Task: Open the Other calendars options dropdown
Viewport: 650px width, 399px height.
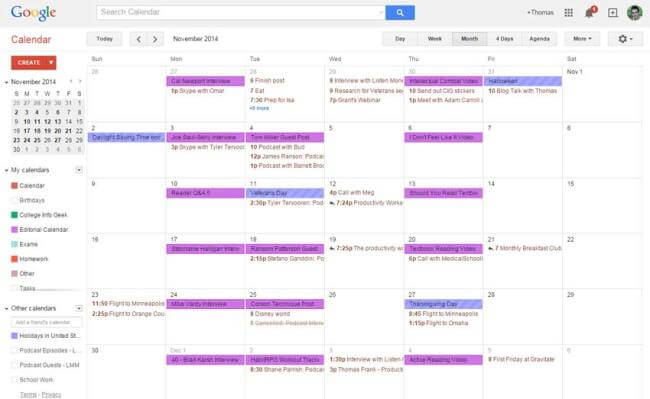Action: 79,308
